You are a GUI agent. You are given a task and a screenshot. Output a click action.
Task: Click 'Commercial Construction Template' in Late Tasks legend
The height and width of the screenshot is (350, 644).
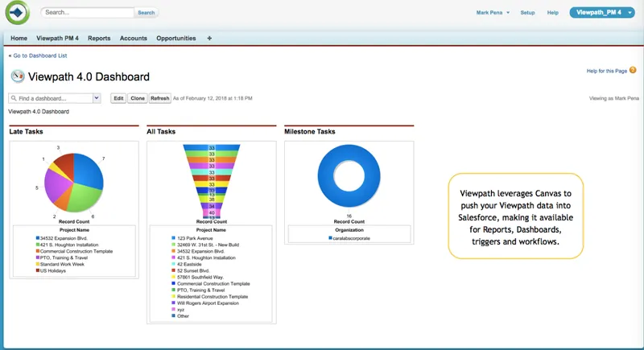(76, 251)
